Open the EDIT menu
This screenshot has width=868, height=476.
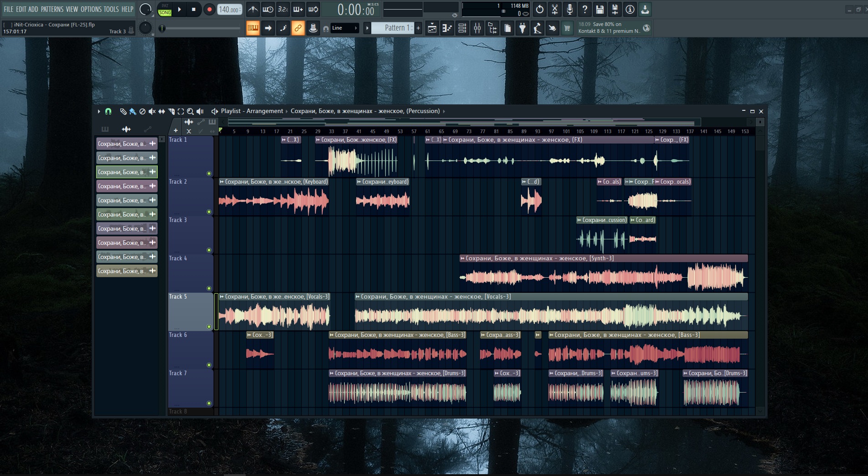(21, 9)
